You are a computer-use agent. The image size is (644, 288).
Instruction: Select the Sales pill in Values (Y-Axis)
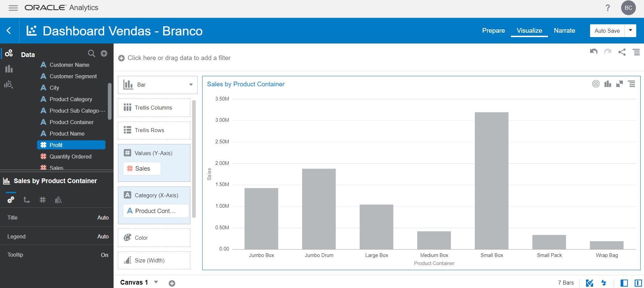tap(142, 168)
